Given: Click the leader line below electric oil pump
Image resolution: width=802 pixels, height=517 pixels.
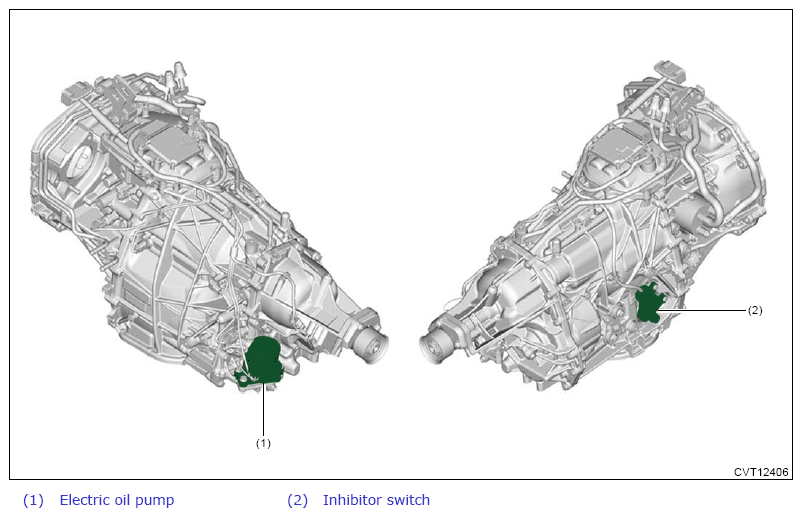Looking at the screenshot, I should tap(263, 408).
